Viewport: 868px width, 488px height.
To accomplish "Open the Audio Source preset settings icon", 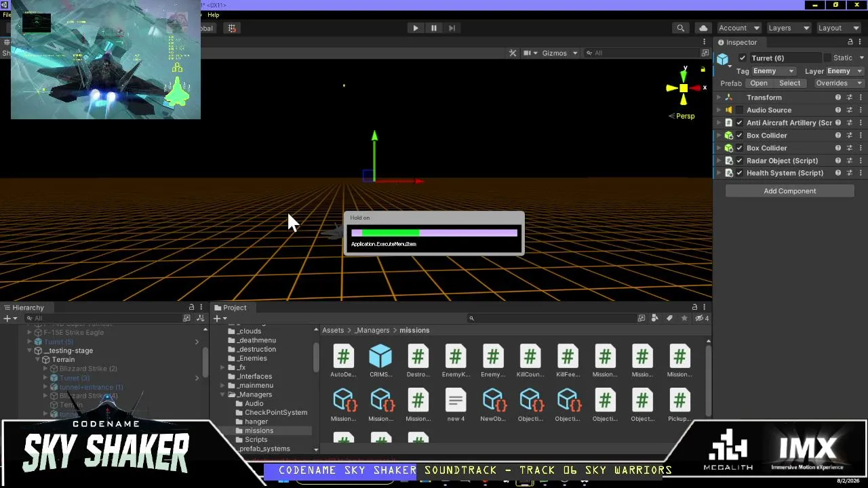I will click(x=849, y=110).
